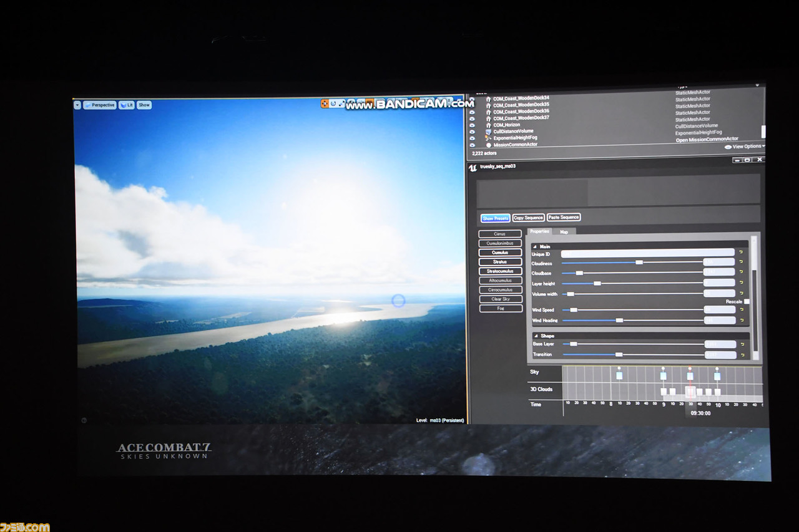Click the translate gizmo icon in the viewport toolbar
Viewport: 799px width, 532px height.
pyautogui.click(x=325, y=104)
